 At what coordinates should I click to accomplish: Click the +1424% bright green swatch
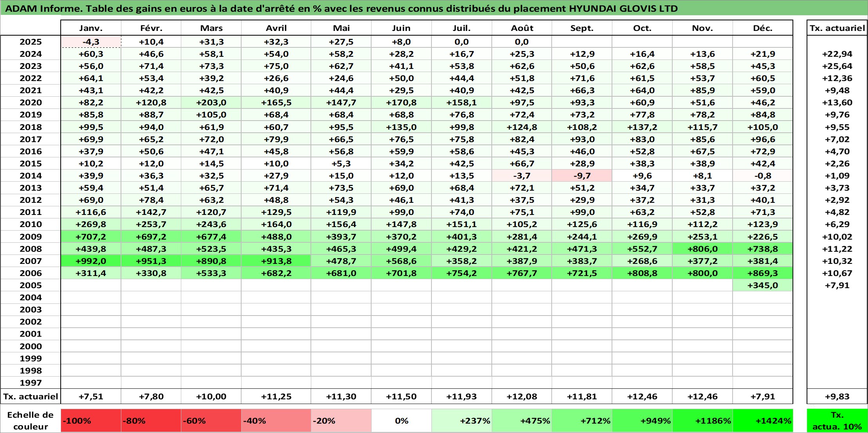pos(763,421)
